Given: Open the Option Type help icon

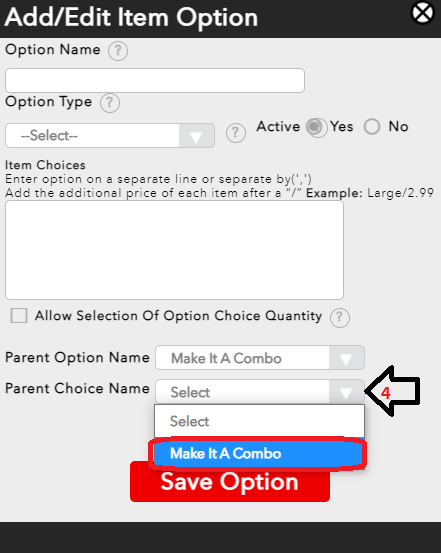Looking at the screenshot, I should click(110, 103).
